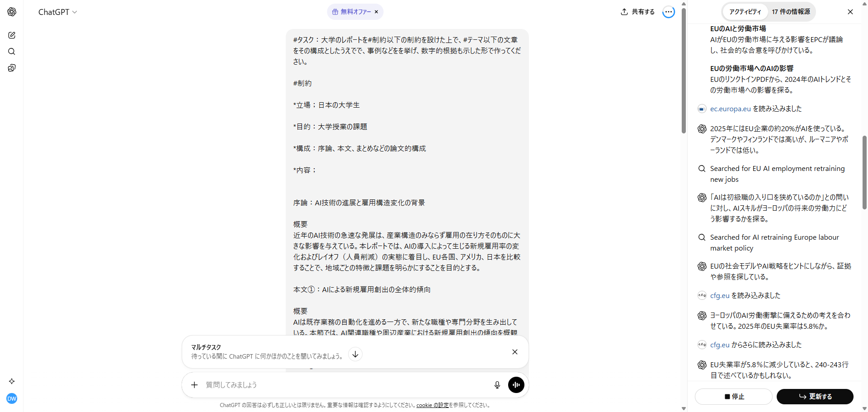Click the plus icon to attach files
Screen dimensions: 868x412
(194, 385)
